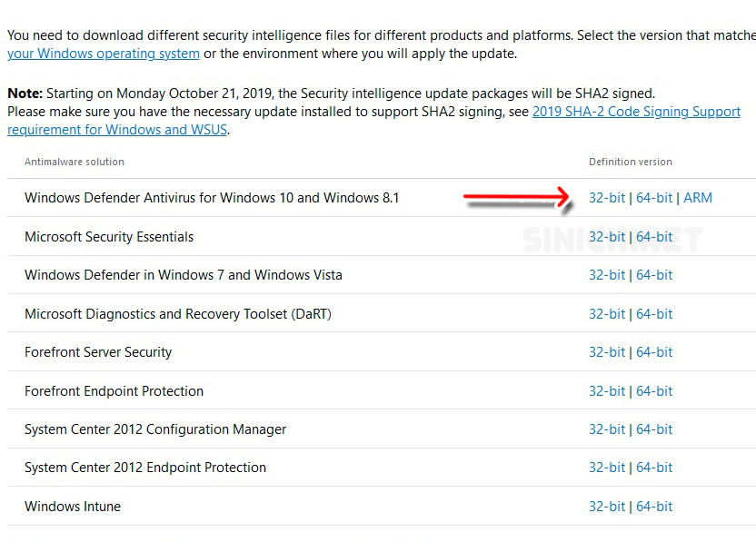Open the 64-bit Forefront Server Security download
This screenshot has height=542, width=756.
click(x=654, y=352)
